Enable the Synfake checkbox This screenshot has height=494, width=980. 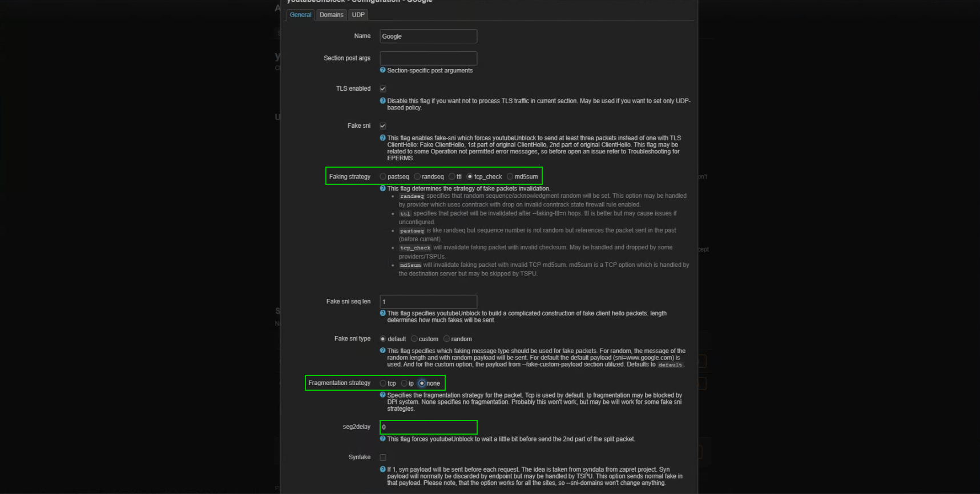[383, 457]
